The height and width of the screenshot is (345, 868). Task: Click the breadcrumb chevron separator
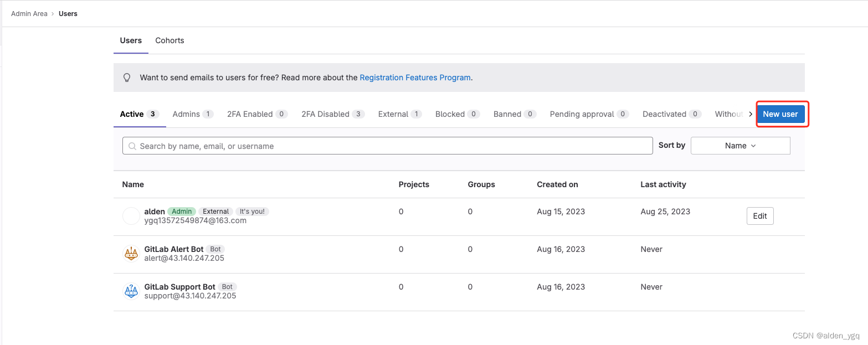click(x=53, y=14)
